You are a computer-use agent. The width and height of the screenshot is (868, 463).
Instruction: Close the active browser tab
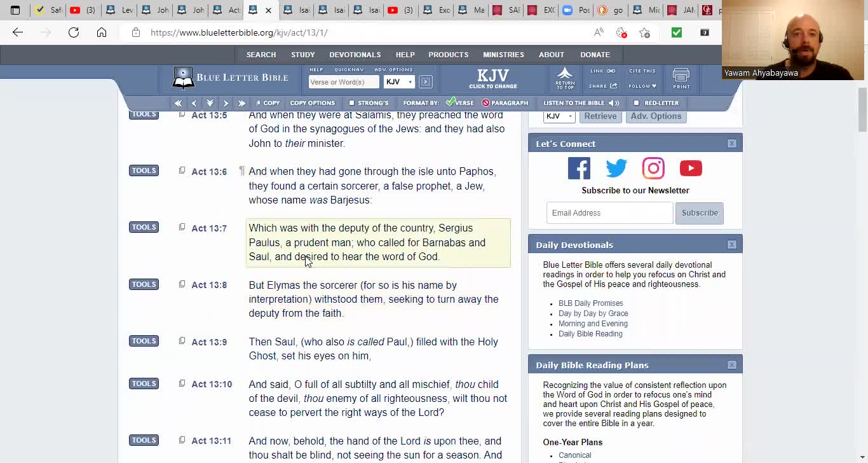[x=268, y=10]
